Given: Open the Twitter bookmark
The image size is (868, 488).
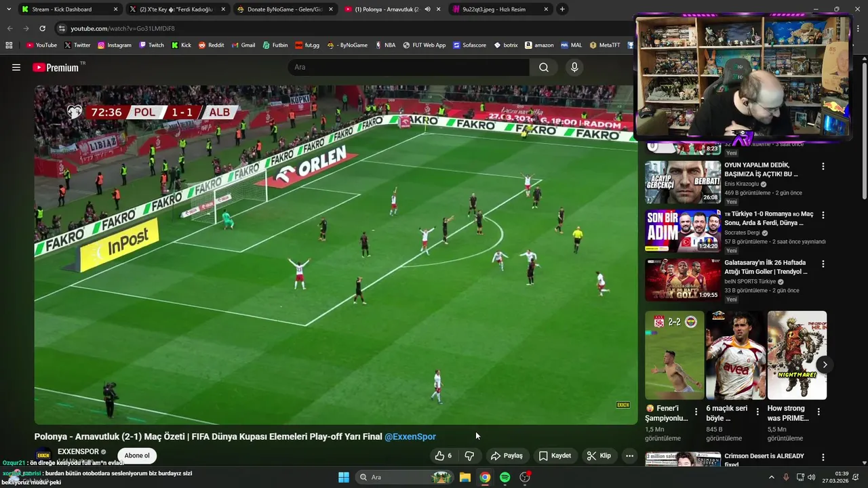Looking at the screenshot, I should 77,45.
